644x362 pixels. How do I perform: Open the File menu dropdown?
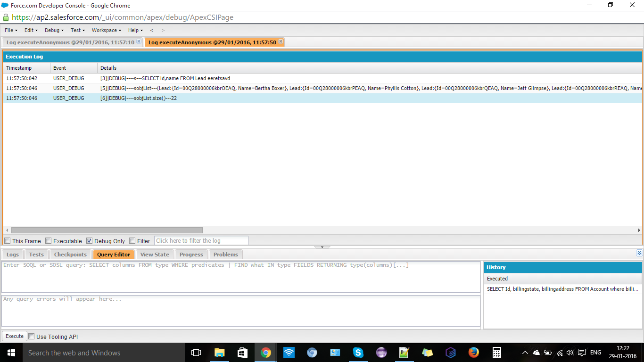point(11,30)
